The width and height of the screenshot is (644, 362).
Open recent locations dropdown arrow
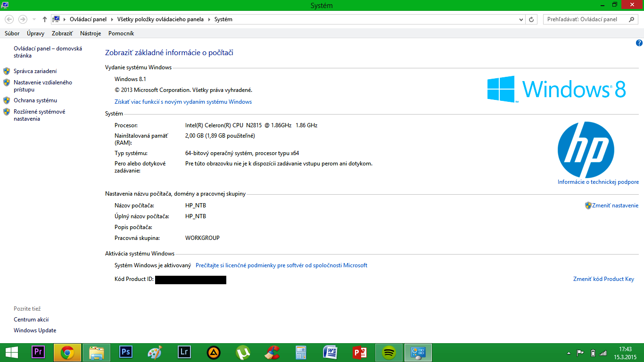pyautogui.click(x=34, y=19)
